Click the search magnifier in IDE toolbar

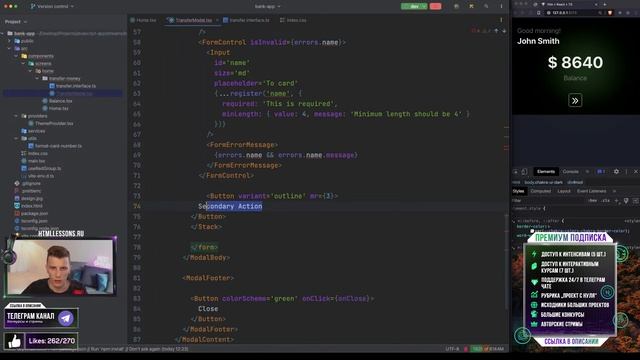(x=486, y=7)
